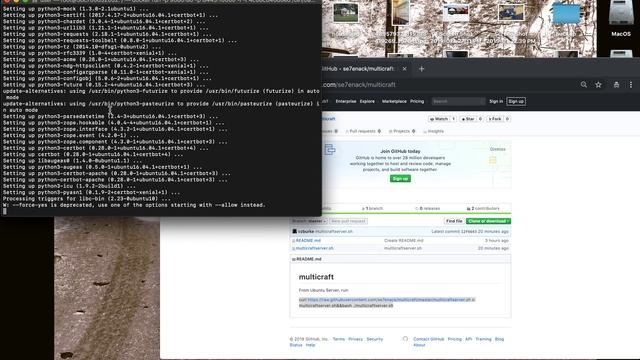The image size is (640, 360).
Task: Open a new browser tab with plus button
Action: [x=422, y=69]
